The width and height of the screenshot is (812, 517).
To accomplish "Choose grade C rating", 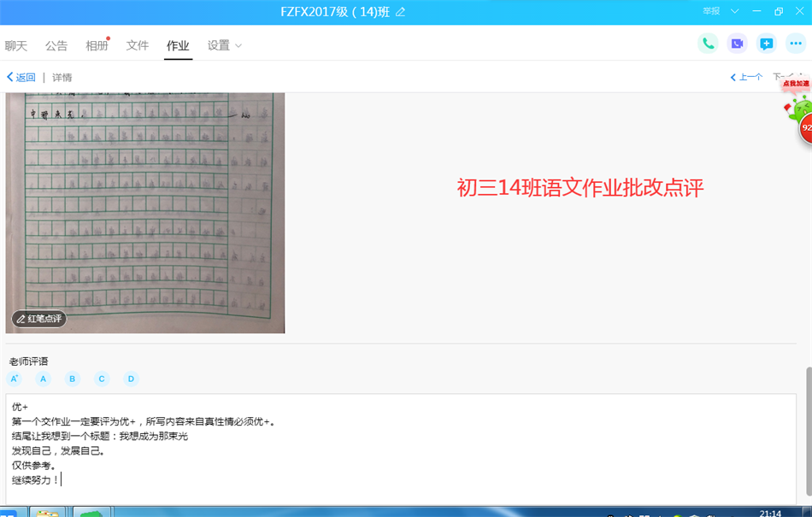I will click(x=102, y=379).
